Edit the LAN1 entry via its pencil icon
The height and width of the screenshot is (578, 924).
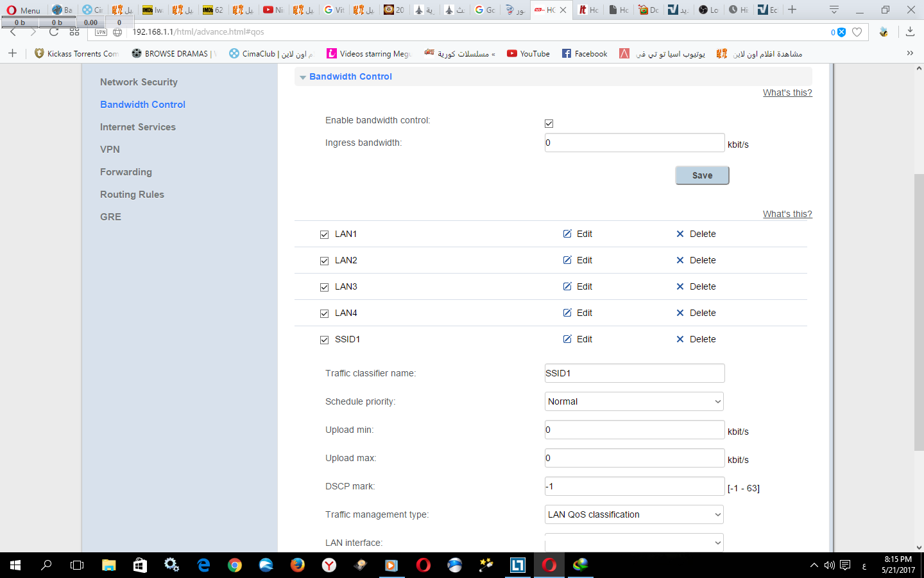(567, 234)
